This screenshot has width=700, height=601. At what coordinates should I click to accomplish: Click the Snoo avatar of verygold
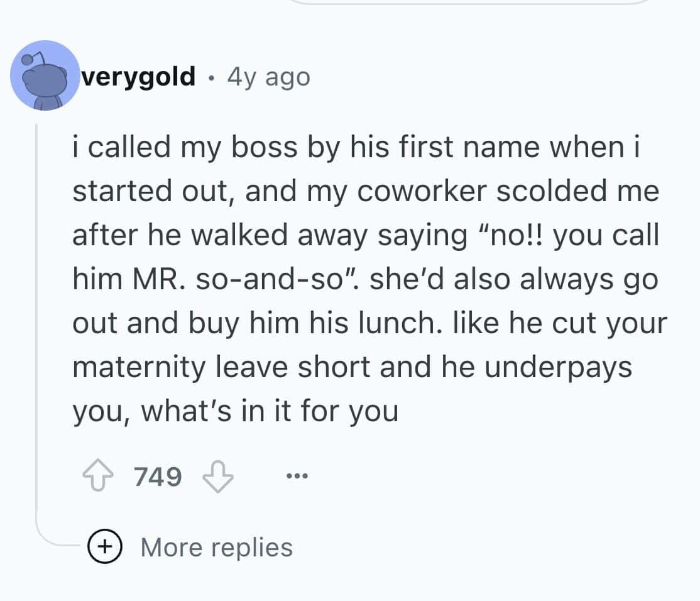coord(45,76)
